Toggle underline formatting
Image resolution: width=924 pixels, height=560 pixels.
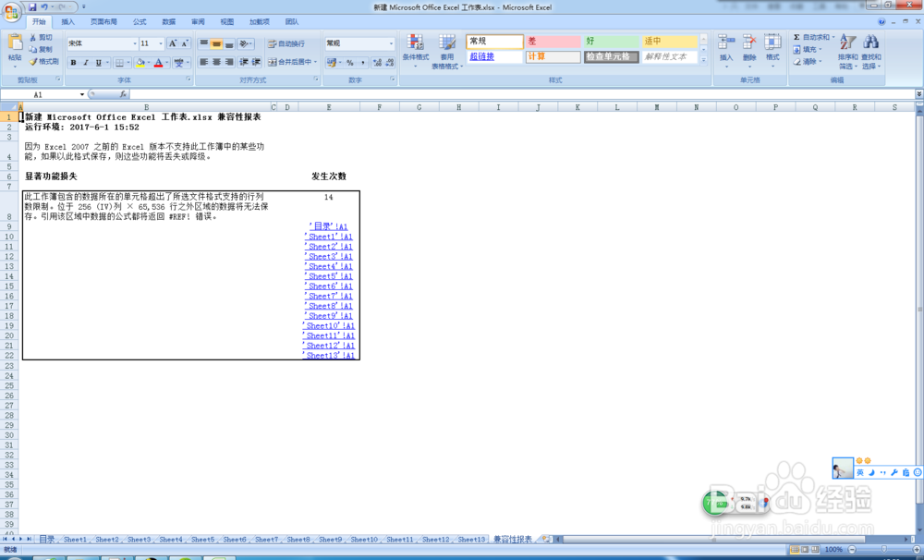coord(99,63)
